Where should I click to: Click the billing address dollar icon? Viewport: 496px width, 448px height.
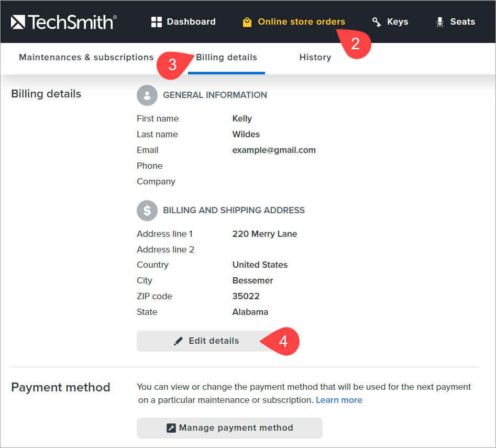(147, 211)
